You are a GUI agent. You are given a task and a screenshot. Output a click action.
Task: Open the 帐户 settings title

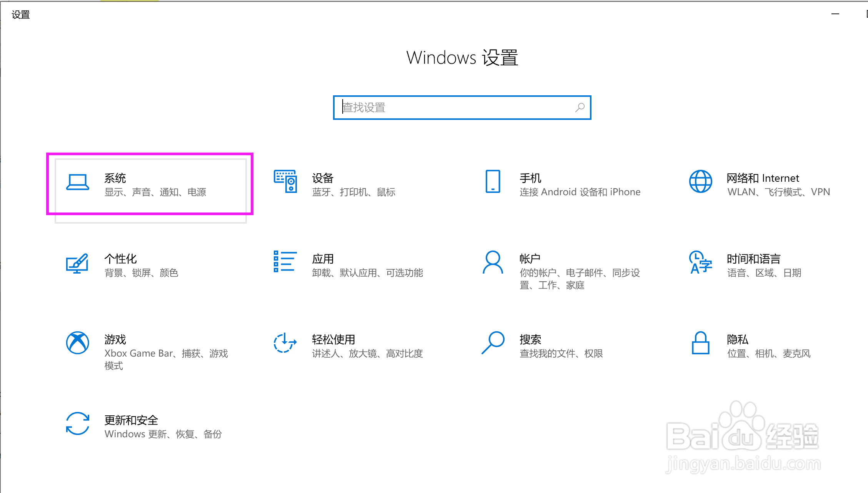tap(530, 259)
